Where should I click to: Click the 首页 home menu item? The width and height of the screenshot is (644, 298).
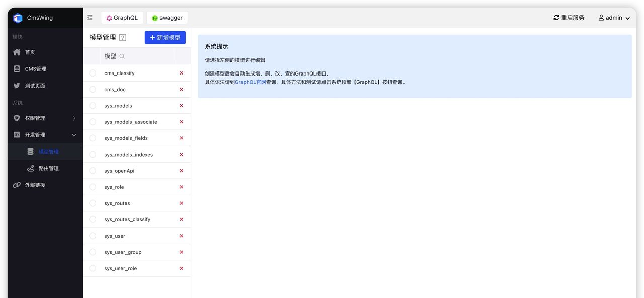click(45, 52)
